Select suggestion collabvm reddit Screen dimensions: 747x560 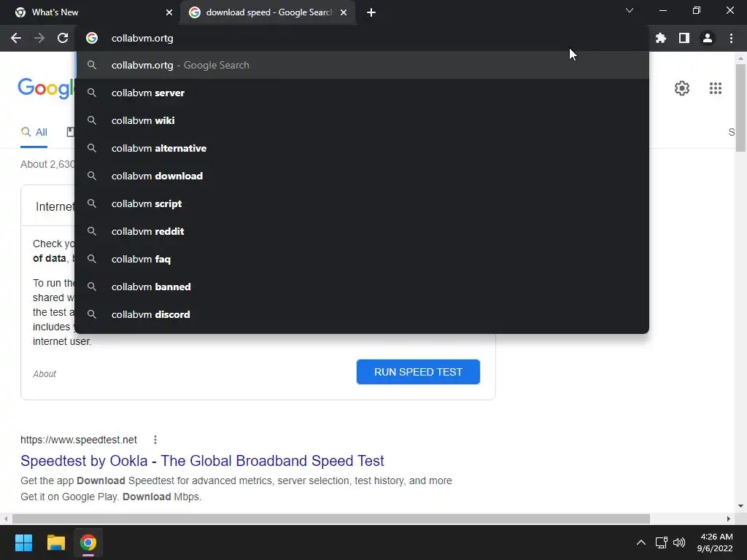click(362, 231)
